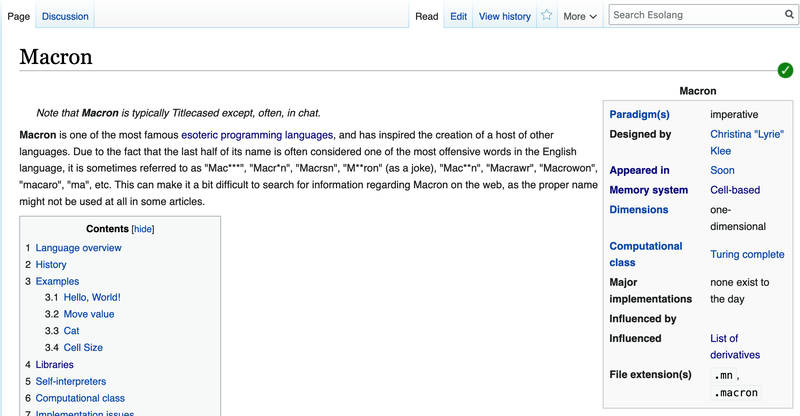The width and height of the screenshot is (800, 416).
Task: Open the Memory system infobox link
Action: [648, 190]
